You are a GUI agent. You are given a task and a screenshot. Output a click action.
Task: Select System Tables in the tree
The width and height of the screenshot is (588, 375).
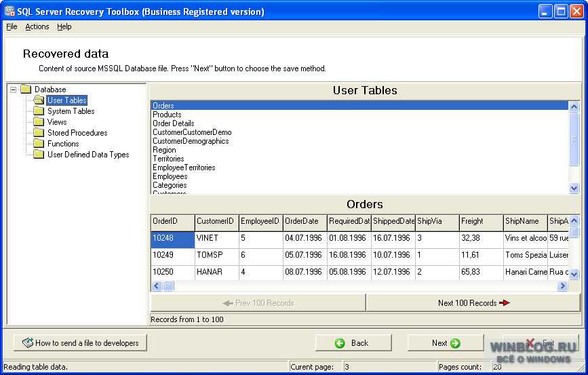pos(71,111)
